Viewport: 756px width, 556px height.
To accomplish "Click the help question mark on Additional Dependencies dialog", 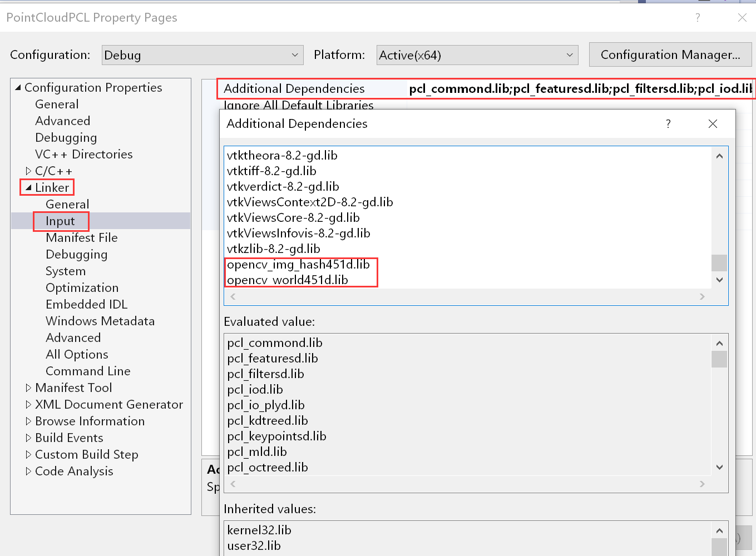I will click(668, 123).
